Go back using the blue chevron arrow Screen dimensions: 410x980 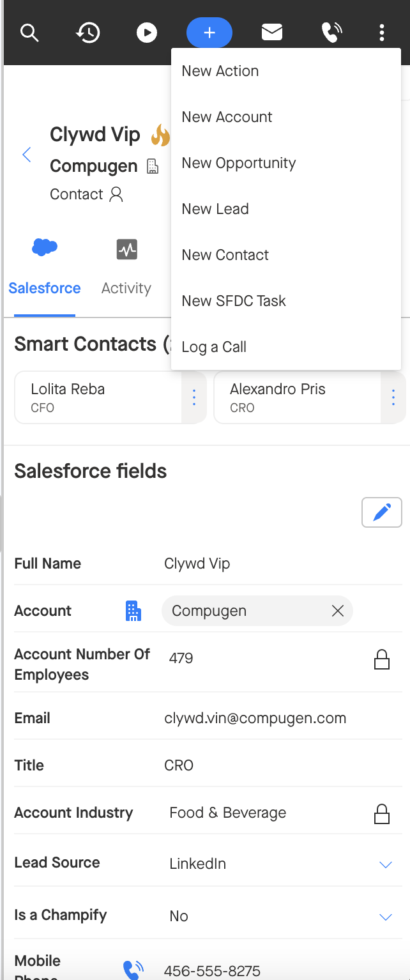click(27, 155)
